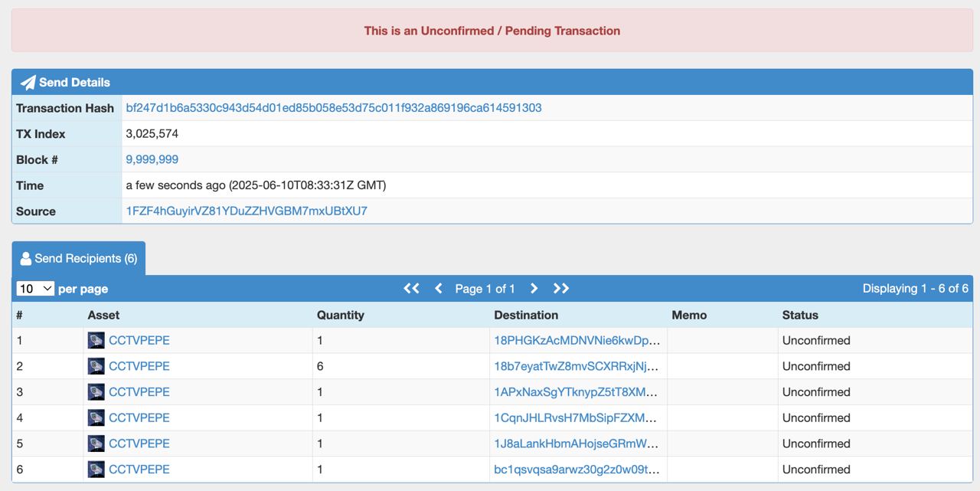
Task: Open the per page dropdown
Action: coord(35,289)
